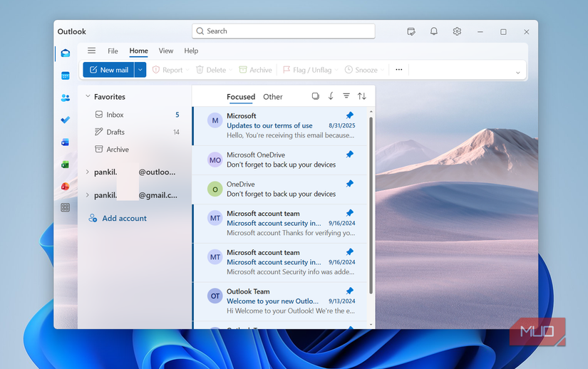
Task: Click the Delete toolbar button
Action: [x=211, y=70]
